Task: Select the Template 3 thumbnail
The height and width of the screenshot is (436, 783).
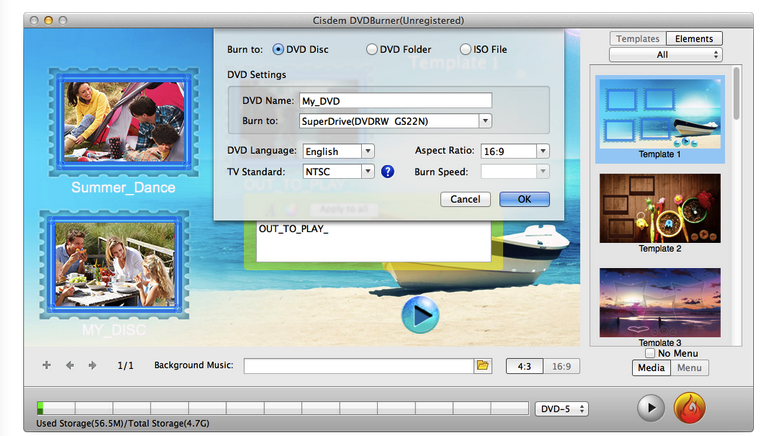Action: click(x=660, y=303)
